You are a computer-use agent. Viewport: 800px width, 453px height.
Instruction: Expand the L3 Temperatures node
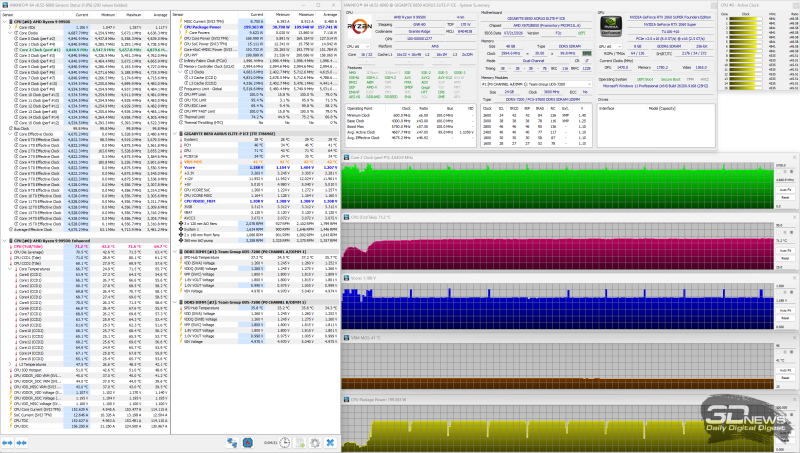coord(10,365)
